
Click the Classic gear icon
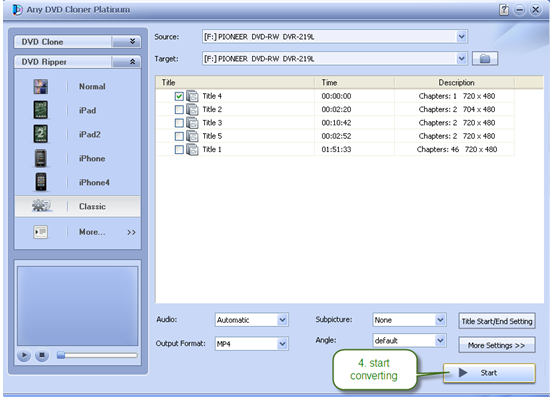click(x=41, y=206)
